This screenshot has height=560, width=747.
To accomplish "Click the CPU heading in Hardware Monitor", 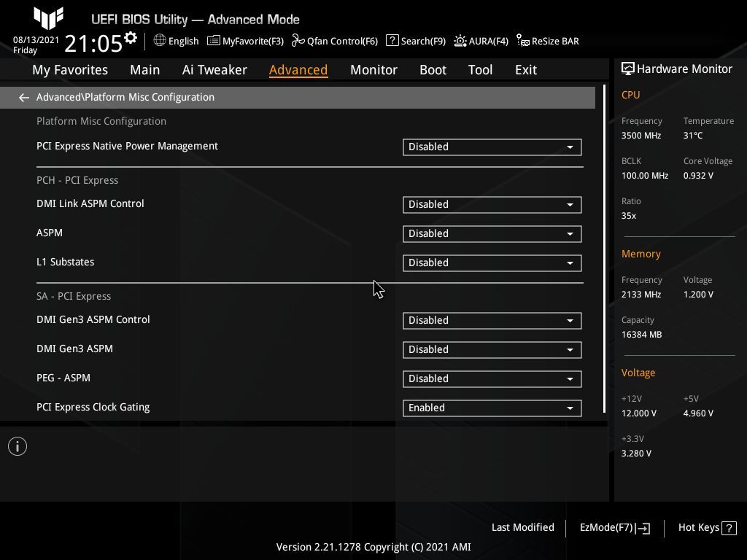I will pyautogui.click(x=630, y=95).
